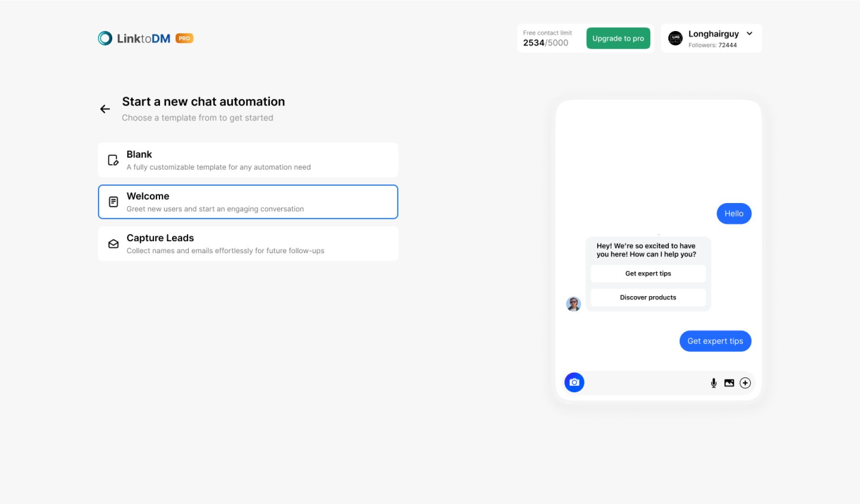
Task: Click the Blank template edit icon
Action: (x=113, y=160)
